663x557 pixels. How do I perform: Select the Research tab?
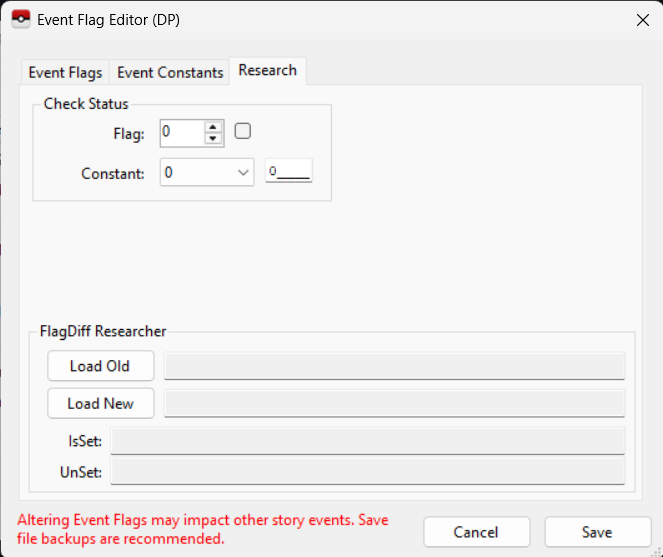click(x=267, y=70)
